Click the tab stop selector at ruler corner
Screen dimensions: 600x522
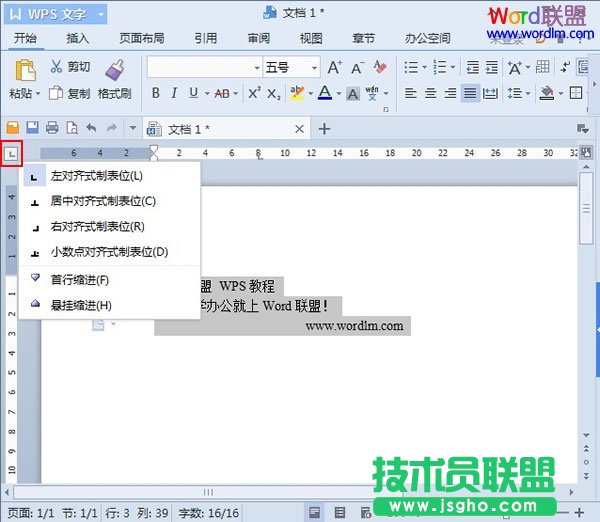pyautogui.click(x=12, y=154)
